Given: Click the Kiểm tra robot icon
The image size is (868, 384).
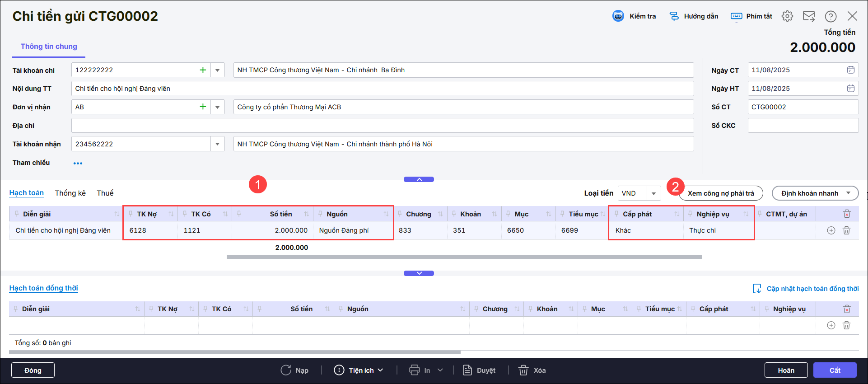Looking at the screenshot, I should pos(618,16).
